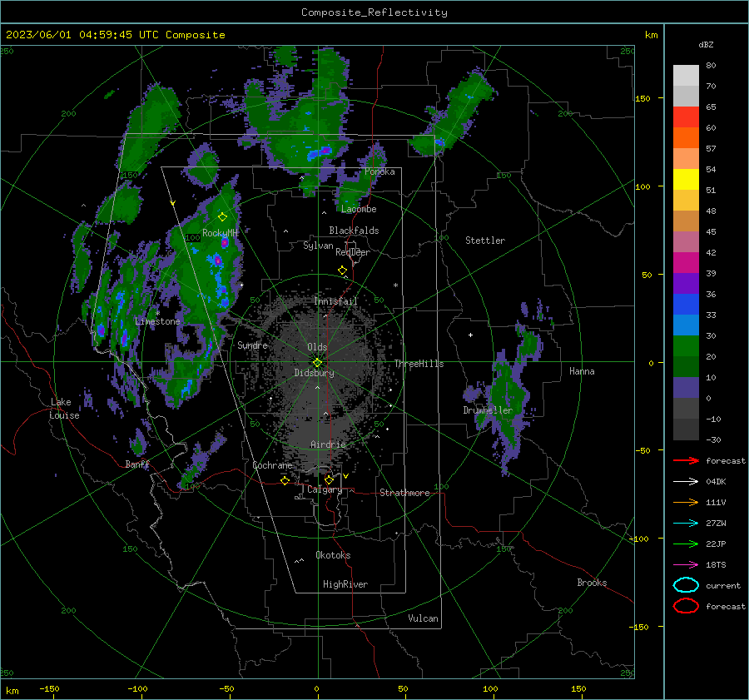Select the lightest grey swatch labeled 80

point(686,75)
